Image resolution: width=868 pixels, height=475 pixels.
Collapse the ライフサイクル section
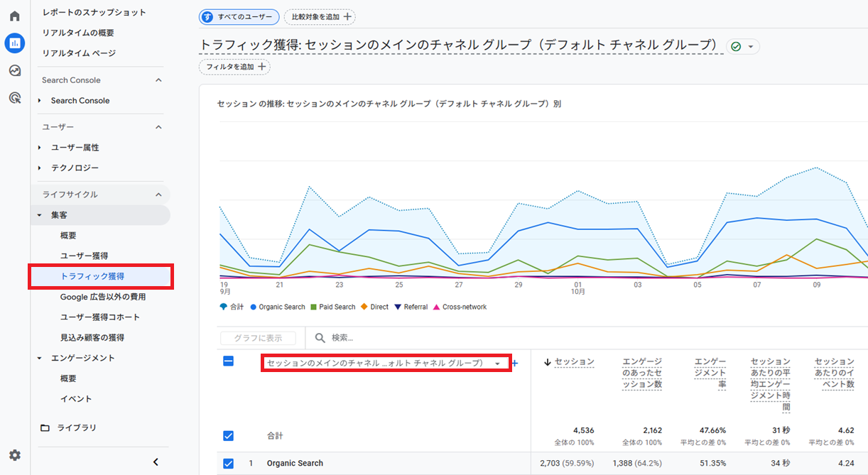point(158,195)
